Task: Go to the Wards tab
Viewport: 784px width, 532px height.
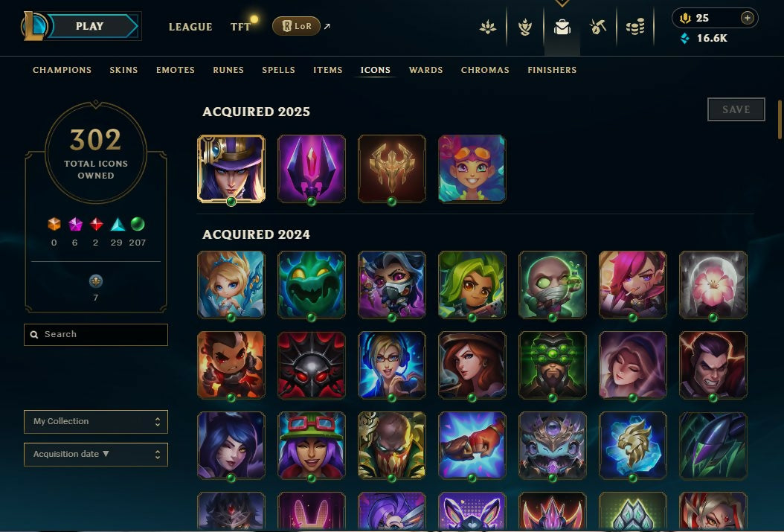Action: pos(425,70)
